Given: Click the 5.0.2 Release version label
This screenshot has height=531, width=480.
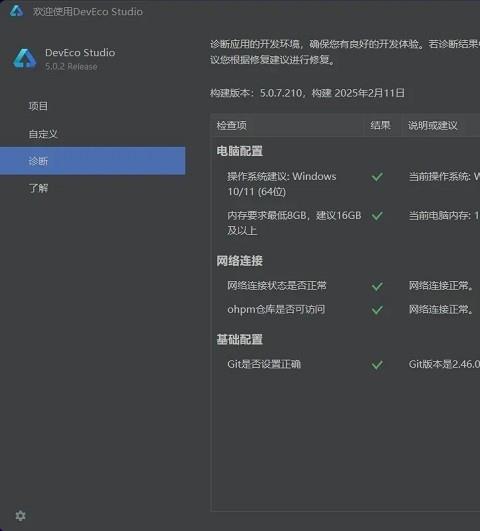Looking at the screenshot, I should (71, 67).
